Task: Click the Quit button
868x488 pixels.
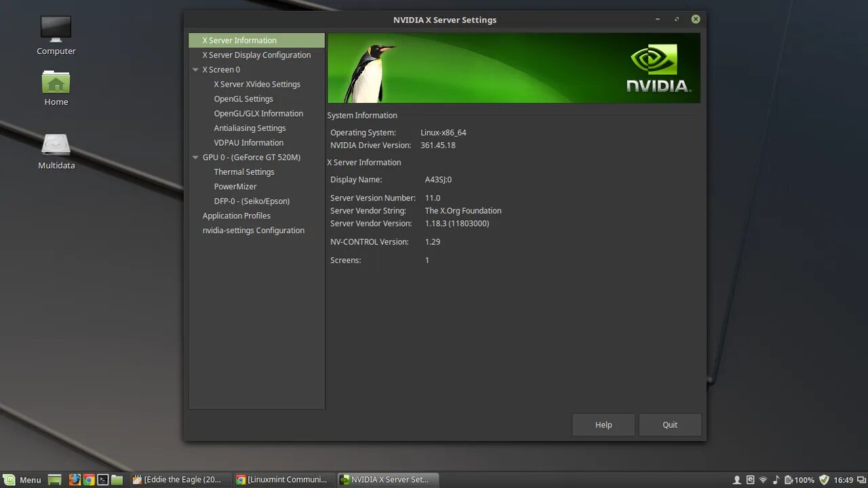Action: click(x=670, y=425)
